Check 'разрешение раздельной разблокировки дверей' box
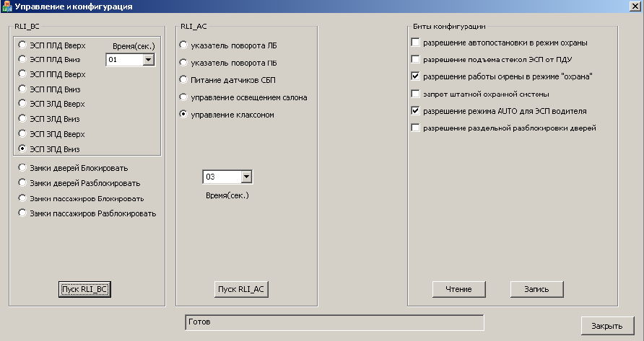This screenshot has width=644, height=341. point(415,128)
